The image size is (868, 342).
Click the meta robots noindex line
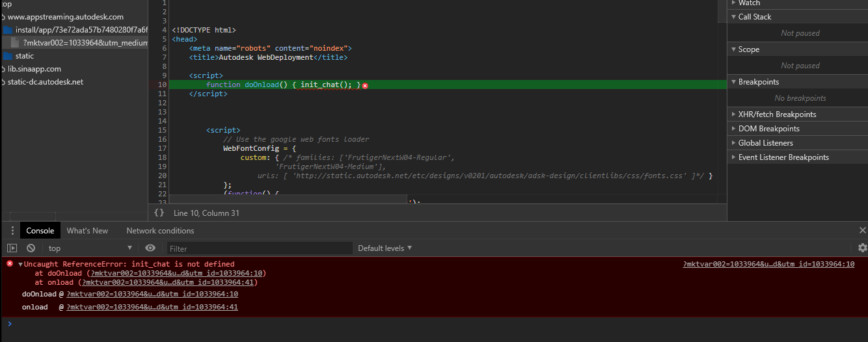[270, 48]
